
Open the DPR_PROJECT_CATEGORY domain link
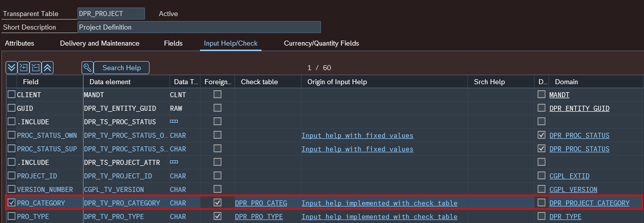point(589,203)
